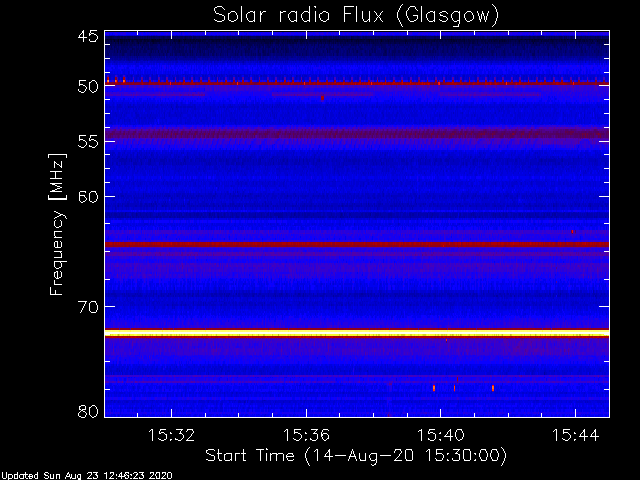Click the "Frequency [MHz]" axis label
Screen dimensions: 640x480
coord(57,224)
